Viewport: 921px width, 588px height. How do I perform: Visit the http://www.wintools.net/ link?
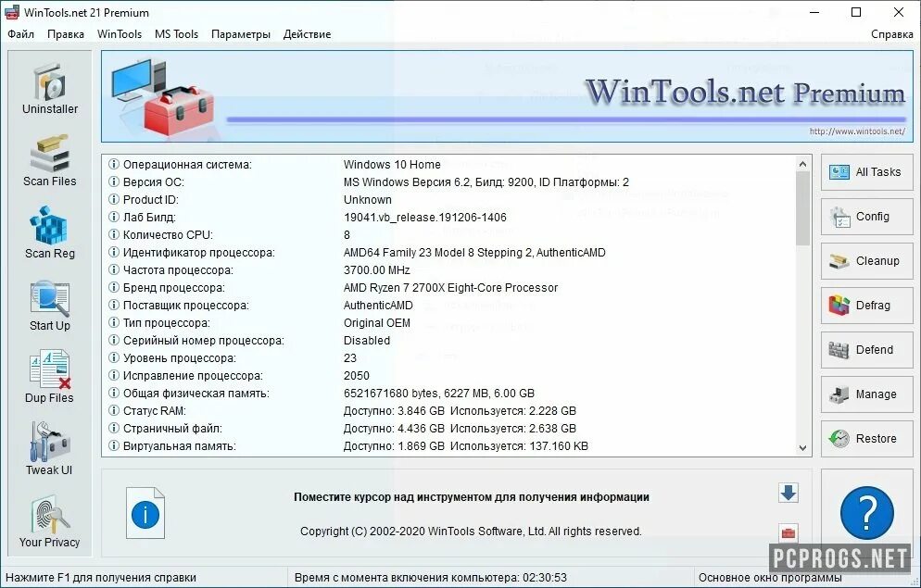pyautogui.click(x=857, y=131)
